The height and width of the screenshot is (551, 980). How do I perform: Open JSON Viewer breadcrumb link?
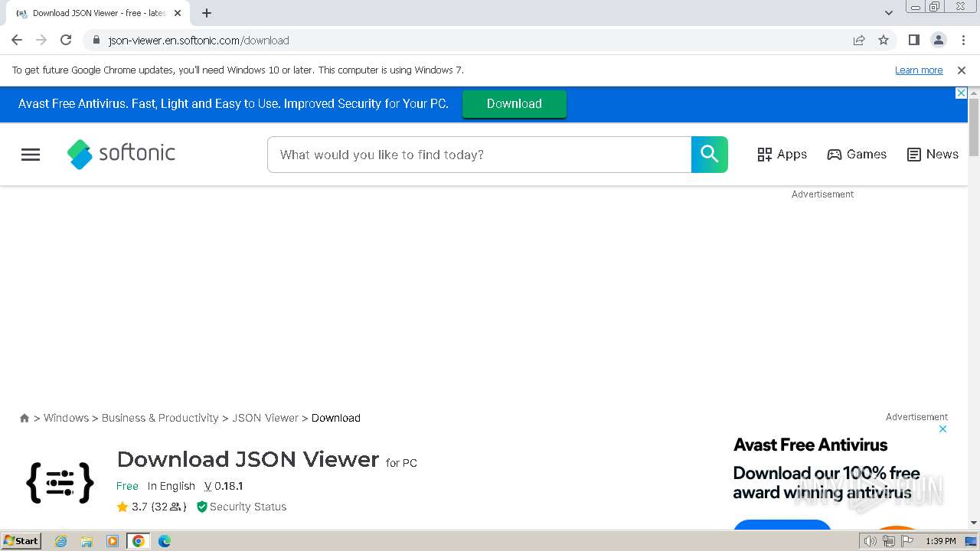[x=265, y=418]
